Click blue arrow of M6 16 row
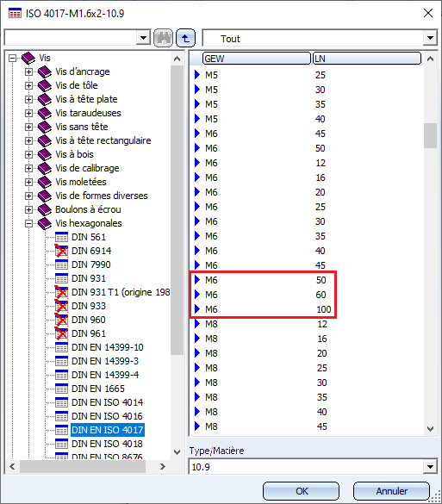The image size is (442, 504). [x=197, y=177]
